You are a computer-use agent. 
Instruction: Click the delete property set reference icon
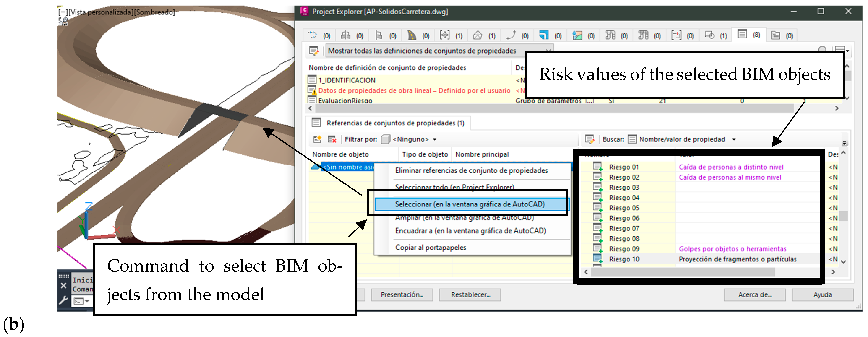332,139
